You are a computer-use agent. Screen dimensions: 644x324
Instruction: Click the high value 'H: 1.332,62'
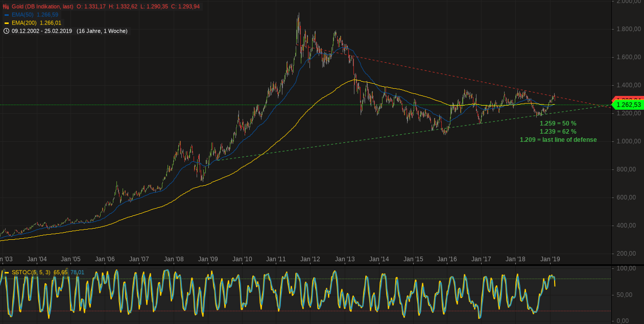click(x=123, y=7)
